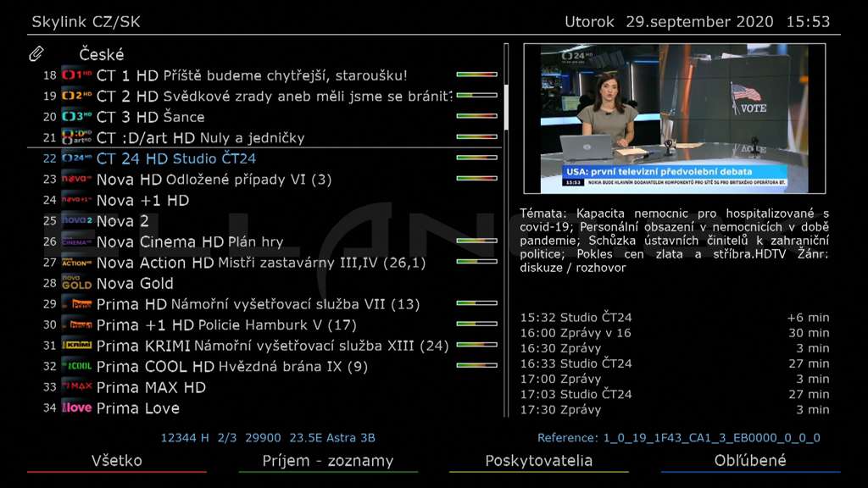Select the Prima MAX HD channel row
This screenshot has height=488, width=868.
[x=264, y=387]
